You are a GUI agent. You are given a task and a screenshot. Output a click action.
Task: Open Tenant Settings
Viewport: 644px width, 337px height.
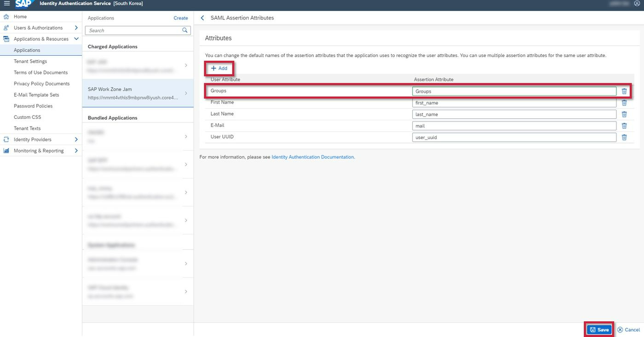pyautogui.click(x=30, y=61)
